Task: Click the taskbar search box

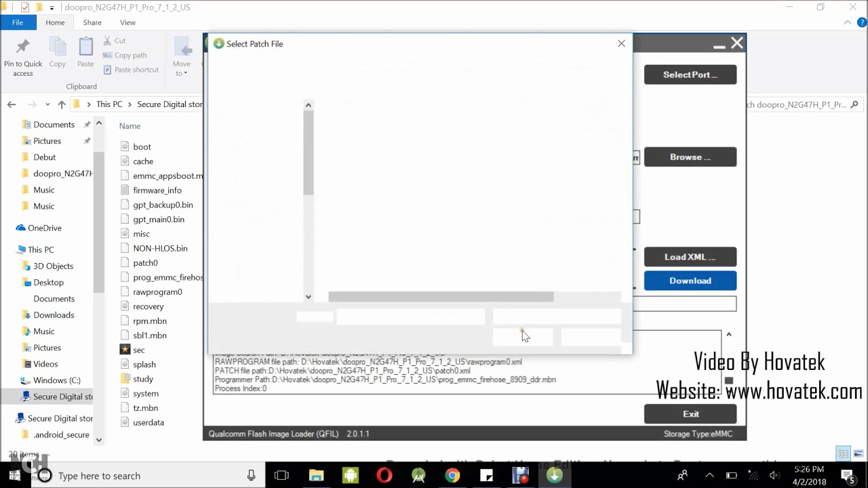Action: point(146,476)
